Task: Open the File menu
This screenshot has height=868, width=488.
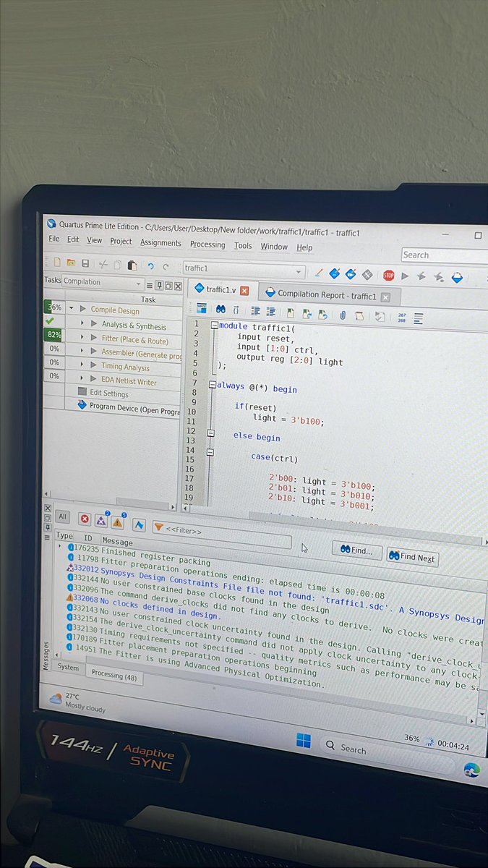Action: (53, 239)
